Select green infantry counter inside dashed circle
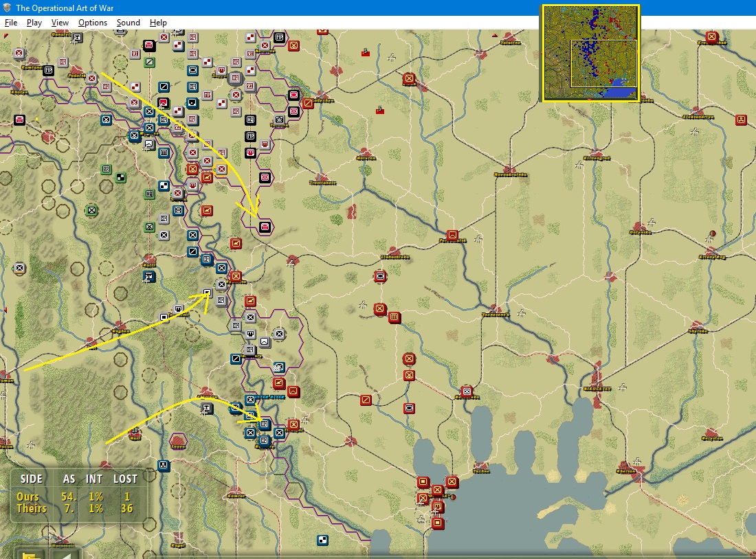 [x=91, y=211]
